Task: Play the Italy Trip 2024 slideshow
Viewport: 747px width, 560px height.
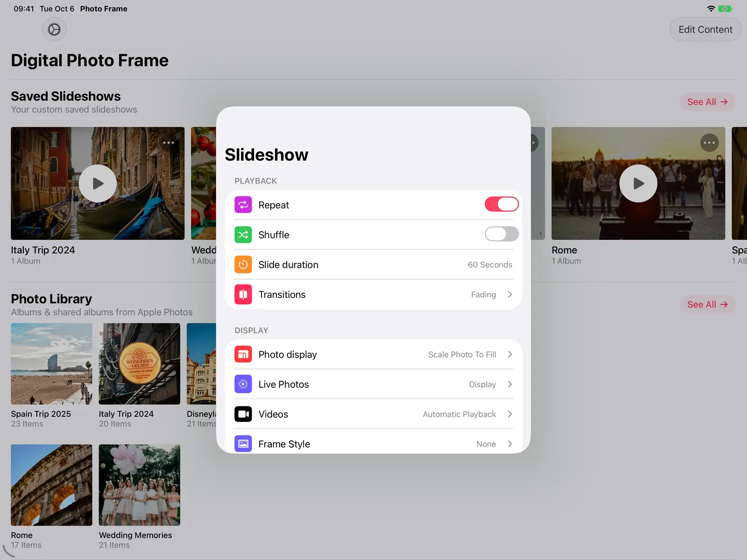Action: coord(98,183)
